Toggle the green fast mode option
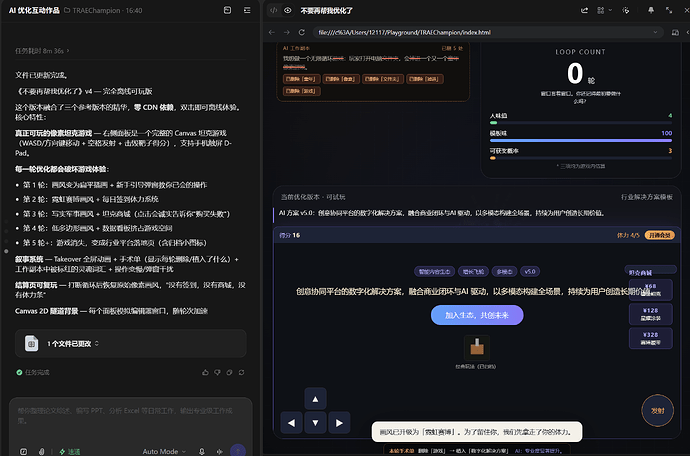The image size is (690, 456). [70, 451]
